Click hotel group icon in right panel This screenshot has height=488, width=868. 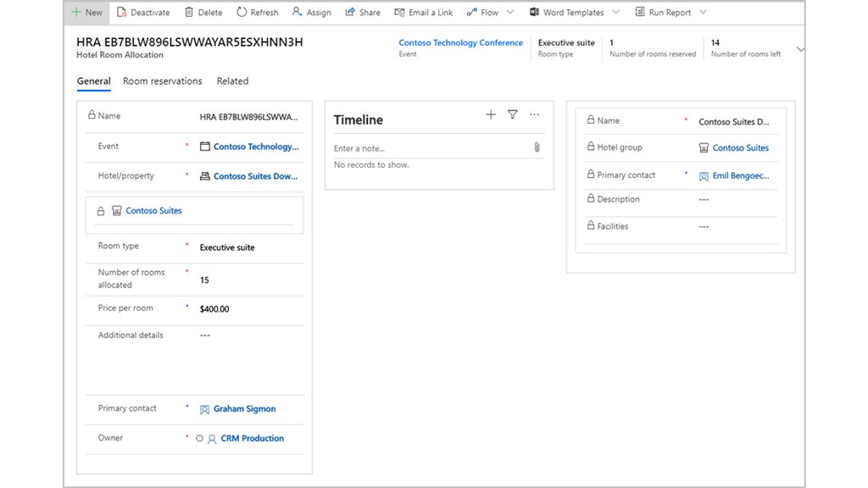click(704, 147)
